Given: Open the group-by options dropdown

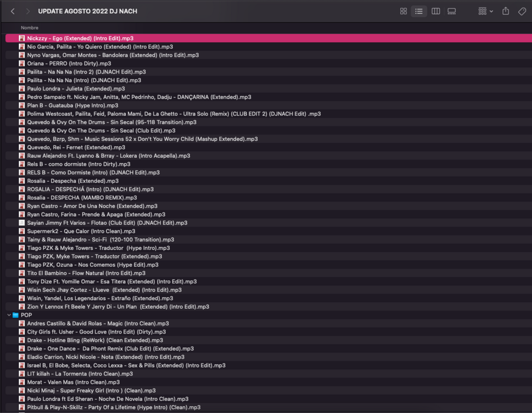Looking at the screenshot, I should tap(485, 11).
